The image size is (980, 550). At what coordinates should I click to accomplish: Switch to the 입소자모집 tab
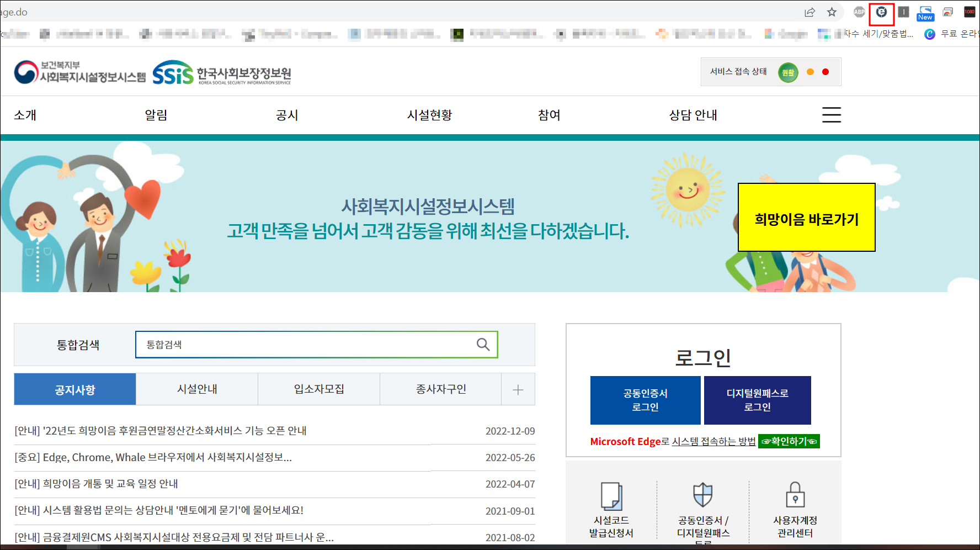(x=319, y=389)
